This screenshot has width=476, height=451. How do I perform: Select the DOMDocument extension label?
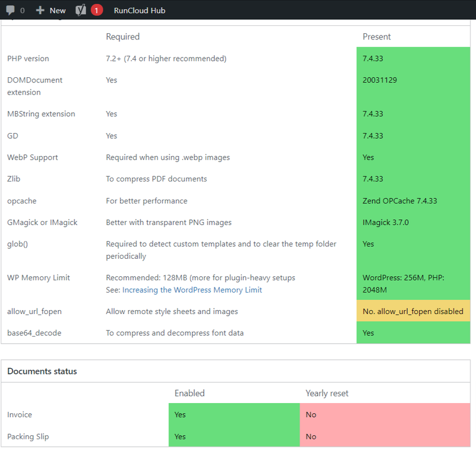34,86
